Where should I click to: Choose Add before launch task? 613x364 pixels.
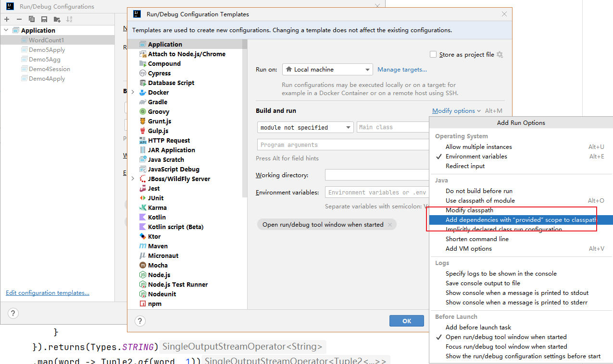(521, 328)
